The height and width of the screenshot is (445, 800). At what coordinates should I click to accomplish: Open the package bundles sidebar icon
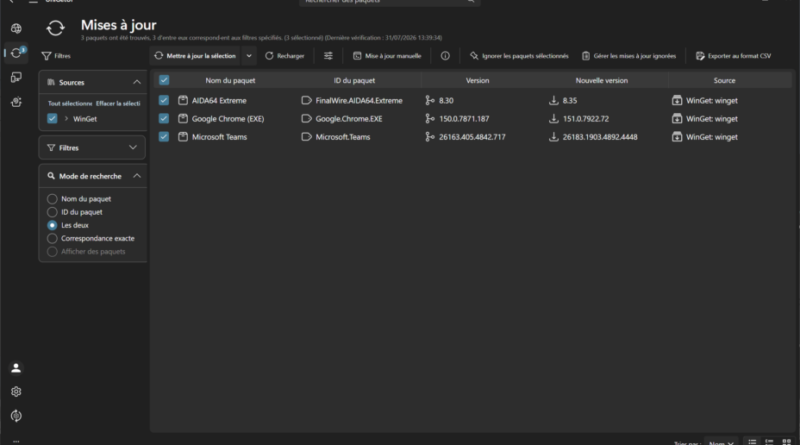[x=16, y=102]
